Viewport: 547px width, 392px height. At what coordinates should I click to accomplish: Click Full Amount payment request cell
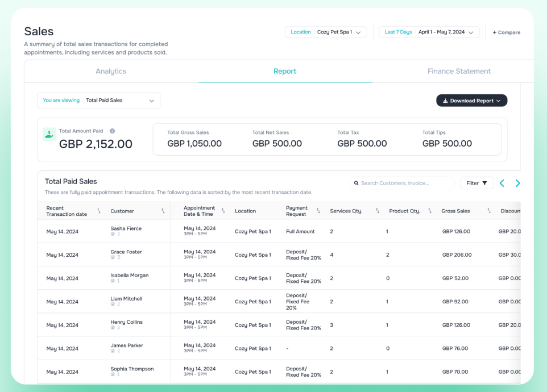[x=300, y=231]
